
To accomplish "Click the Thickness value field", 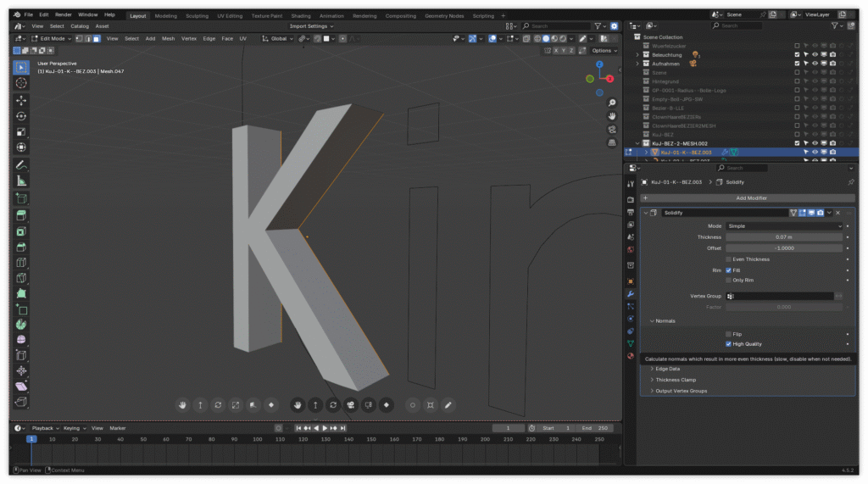I will pyautogui.click(x=784, y=237).
